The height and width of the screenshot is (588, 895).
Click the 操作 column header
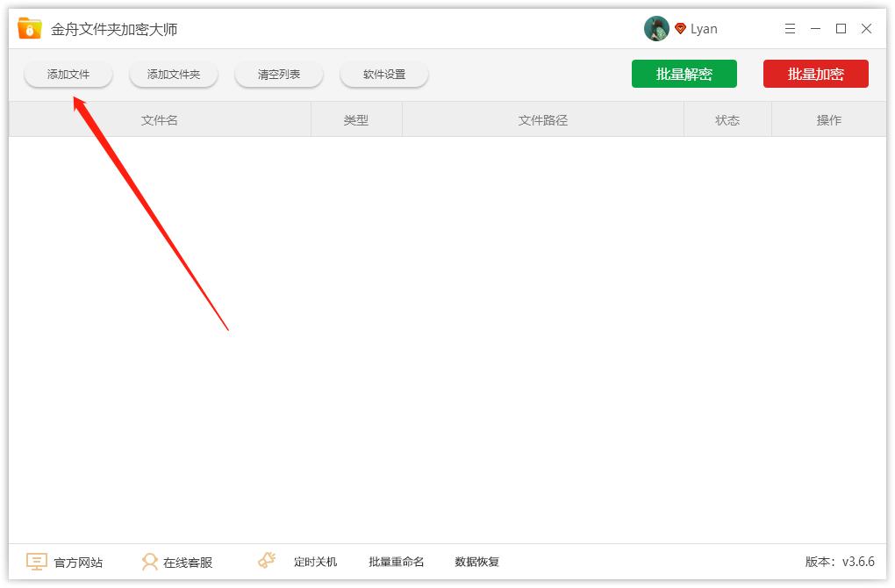pos(828,119)
